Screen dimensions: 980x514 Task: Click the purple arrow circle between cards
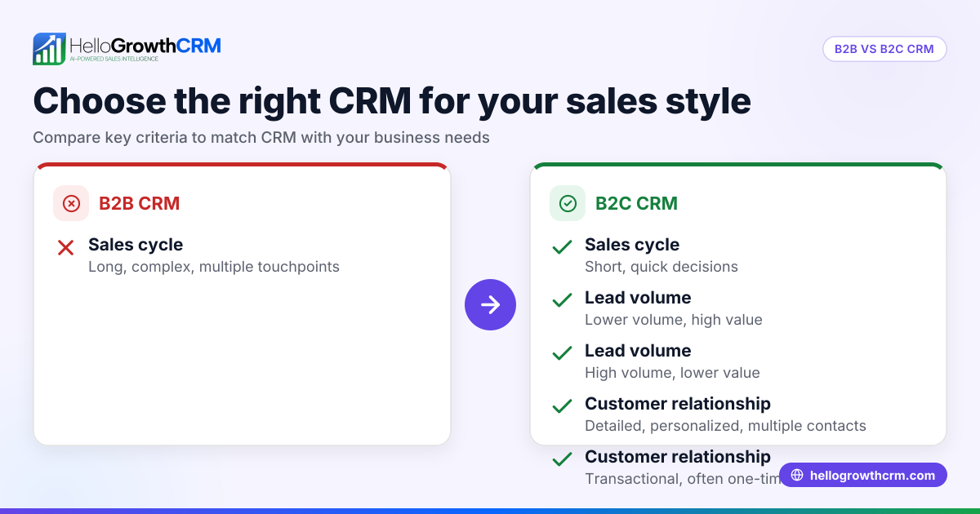[x=490, y=304]
